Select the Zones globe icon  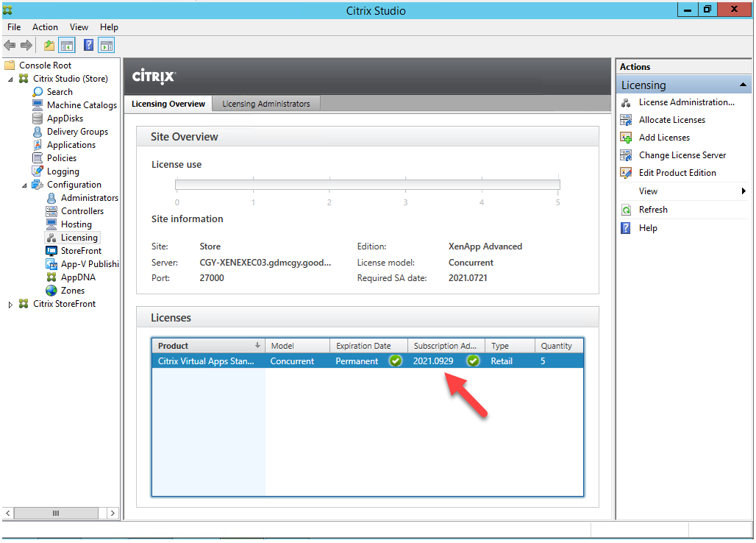tap(51, 291)
